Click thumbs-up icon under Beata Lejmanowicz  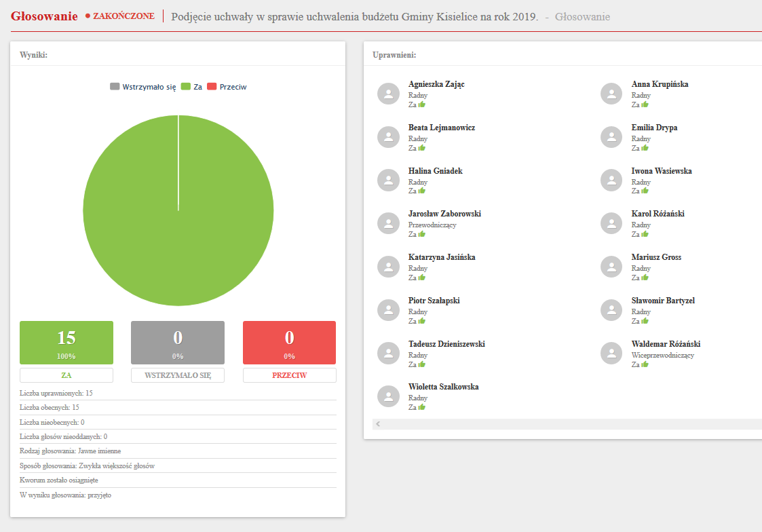click(421, 147)
